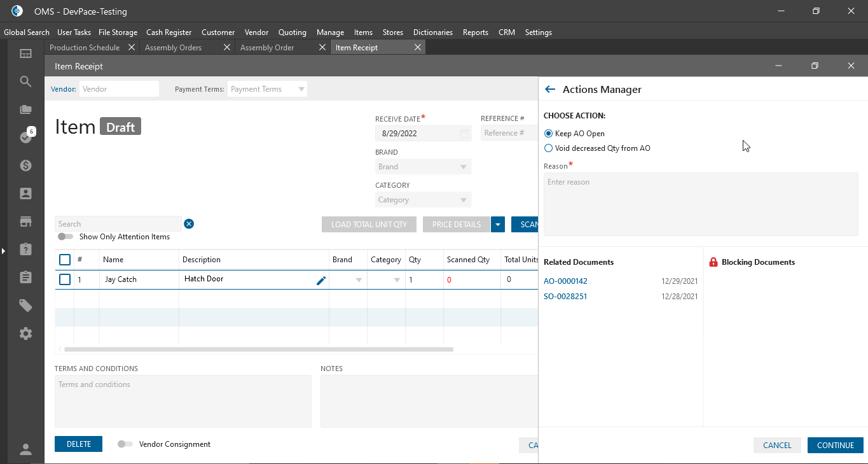The width and height of the screenshot is (868, 464).
Task: Click the search magnifier sidebar icon
Action: (x=25, y=81)
